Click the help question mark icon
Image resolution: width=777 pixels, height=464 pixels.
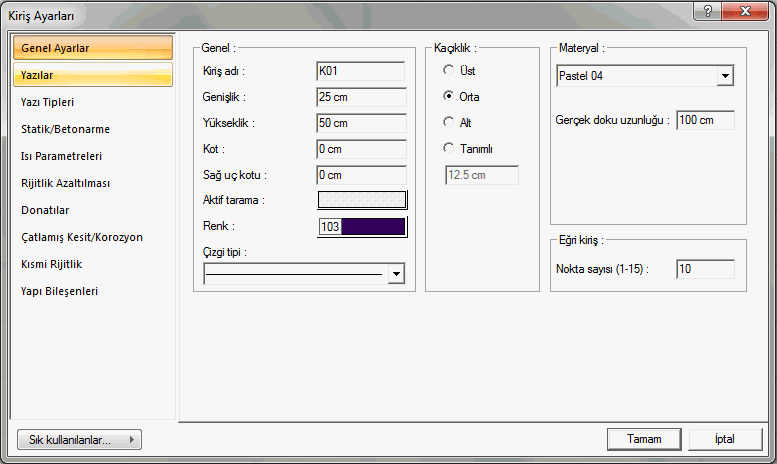click(708, 11)
